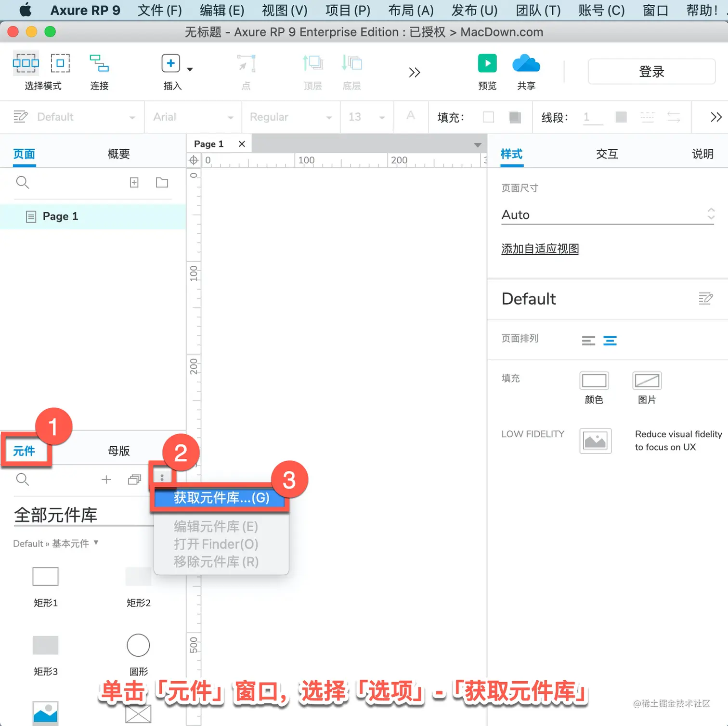
Task: Open the canvas tab list dropdown arrow
Action: tap(477, 145)
